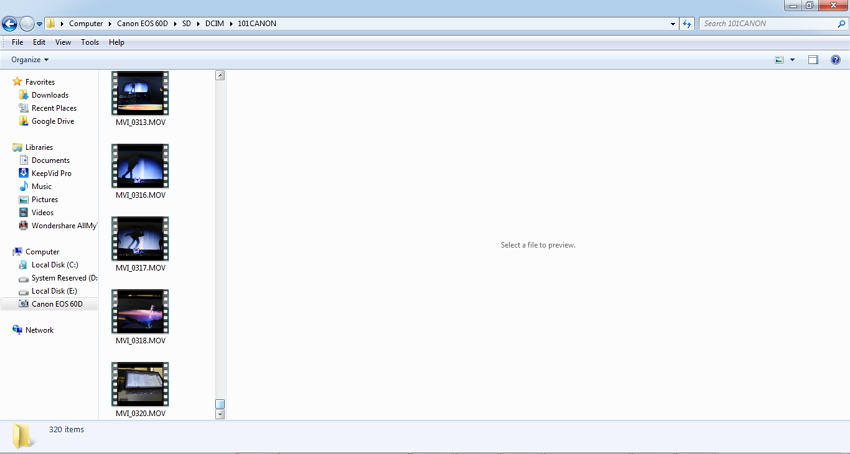Click the Local Disk (E:) drive icon
Screen dimensions: 850x454
[x=23, y=291]
